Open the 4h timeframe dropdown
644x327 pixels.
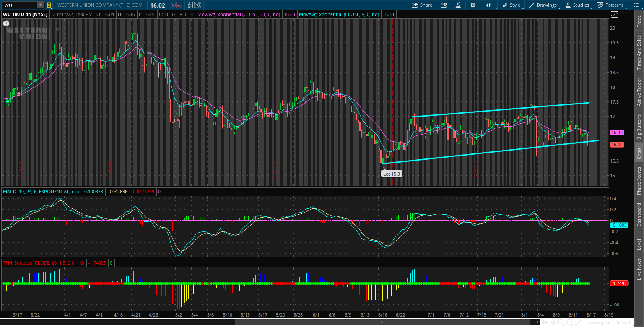tap(489, 5)
